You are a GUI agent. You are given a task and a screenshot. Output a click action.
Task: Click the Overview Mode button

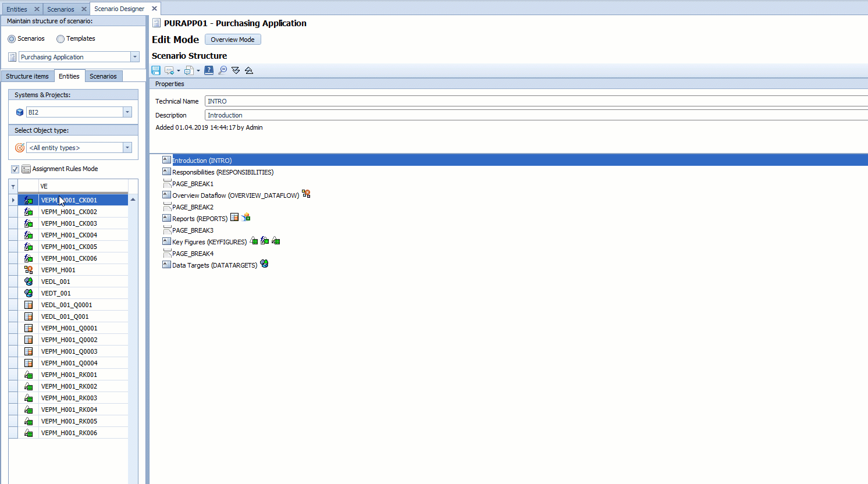coord(233,39)
